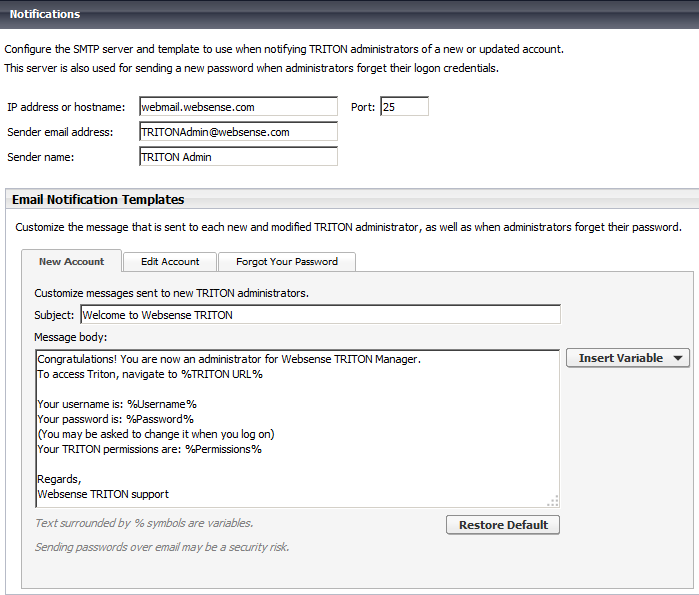The height and width of the screenshot is (595, 699).
Task: Click 'Customize messages sent to new TRITON administrators'
Action: click(172, 293)
